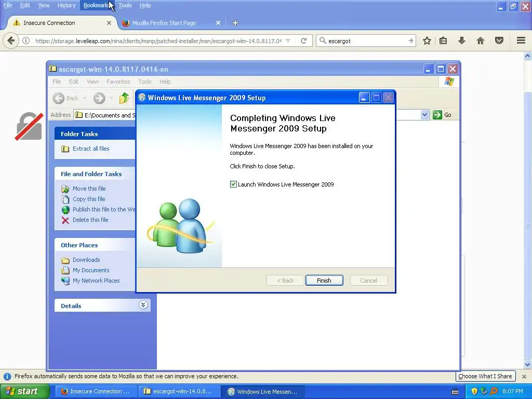532x399 pixels.
Task: Go back in Firefox
Action: 11,41
